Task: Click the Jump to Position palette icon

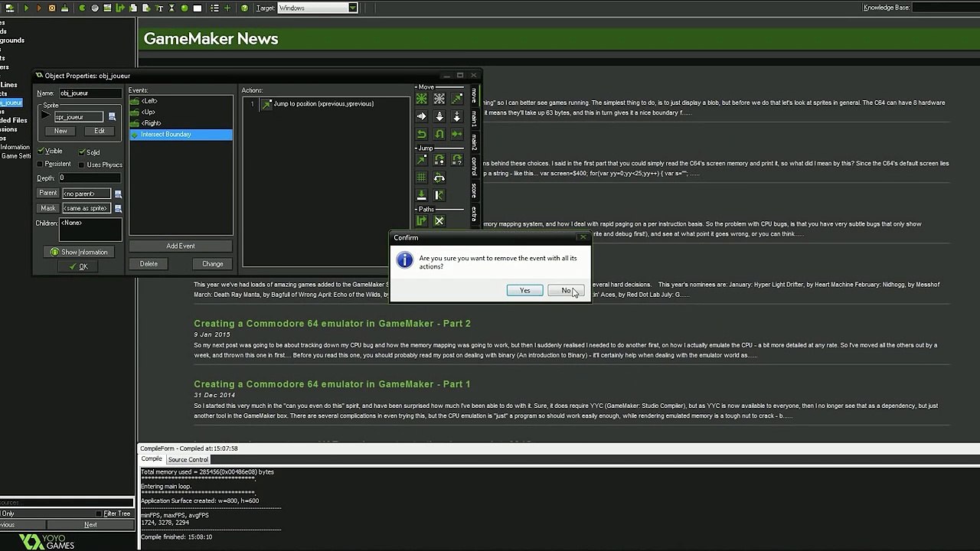Action: [x=421, y=160]
